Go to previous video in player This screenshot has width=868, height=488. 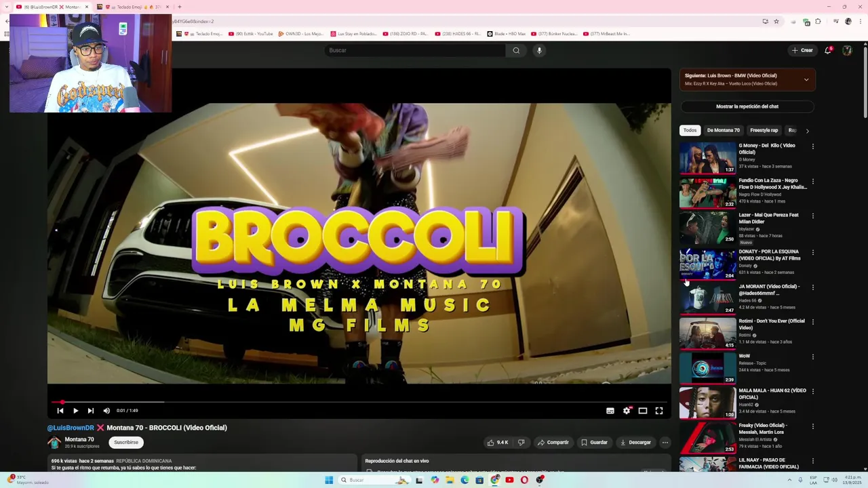(60, 411)
